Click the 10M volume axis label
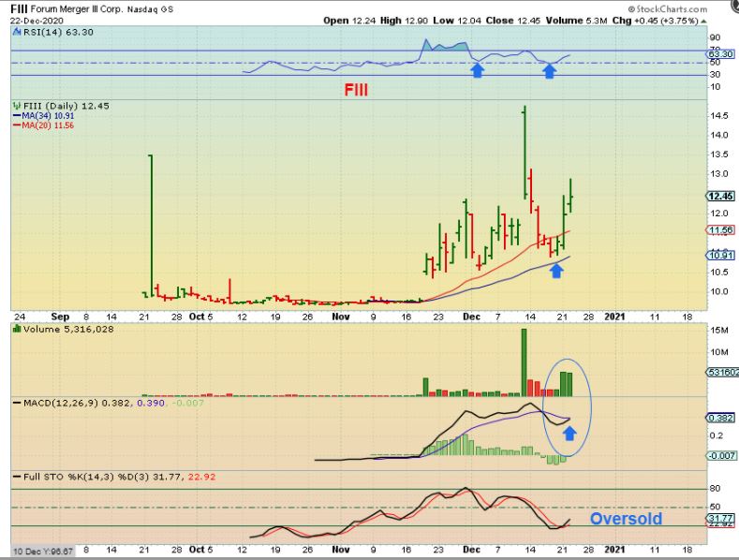Screen dimensions: 739x560 tap(719, 352)
